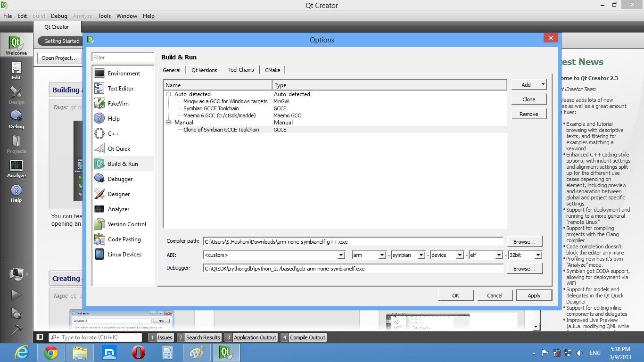Image resolution: width=644 pixels, height=362 pixels.
Task: Open the Linux Devices settings category
Action: pos(124,255)
